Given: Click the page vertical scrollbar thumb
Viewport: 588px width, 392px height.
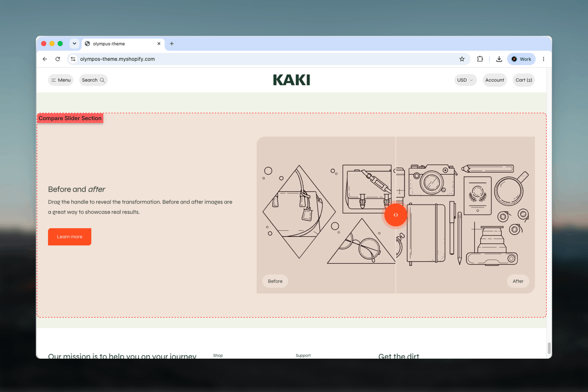Looking at the screenshot, I should [549, 348].
